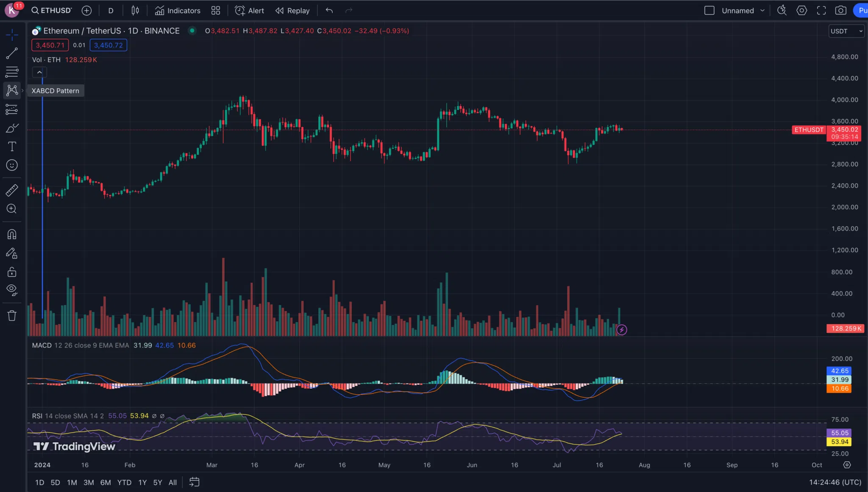Enter fullscreen chart mode
This screenshot has height=492, width=868.
pyautogui.click(x=821, y=11)
